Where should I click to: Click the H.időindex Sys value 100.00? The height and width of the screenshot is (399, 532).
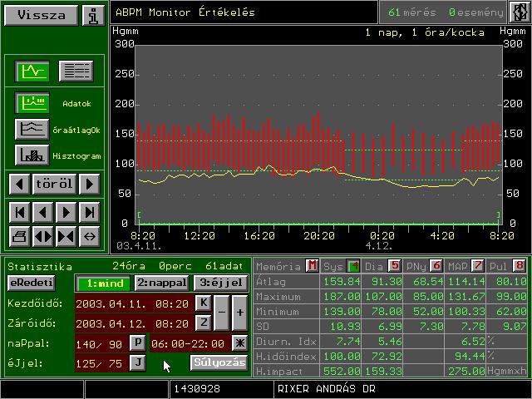point(342,357)
